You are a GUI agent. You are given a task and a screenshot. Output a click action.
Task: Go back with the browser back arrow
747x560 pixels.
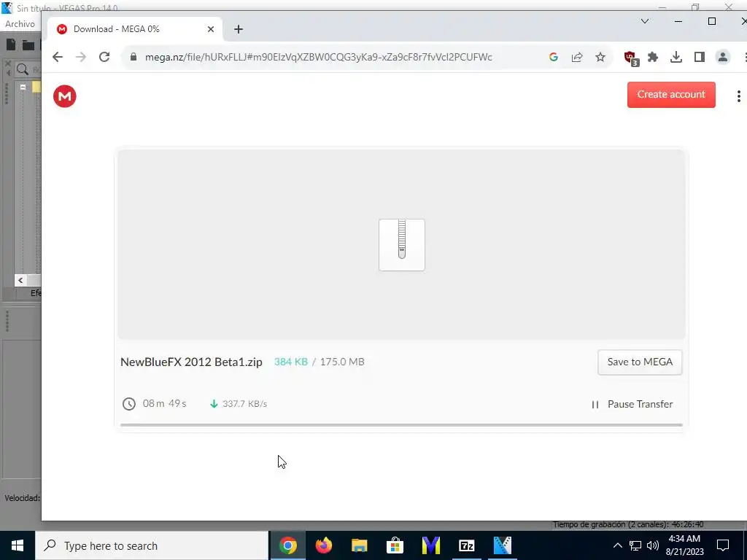click(58, 57)
